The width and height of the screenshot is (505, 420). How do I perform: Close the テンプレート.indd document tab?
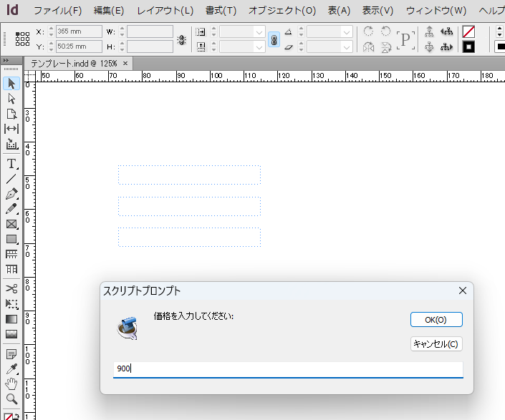[125, 63]
